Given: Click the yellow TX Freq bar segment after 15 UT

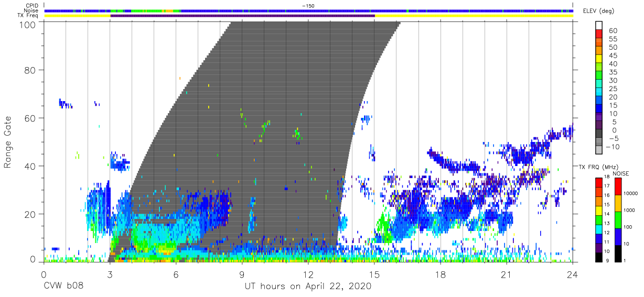Looking at the screenshot, I should coord(474,16).
